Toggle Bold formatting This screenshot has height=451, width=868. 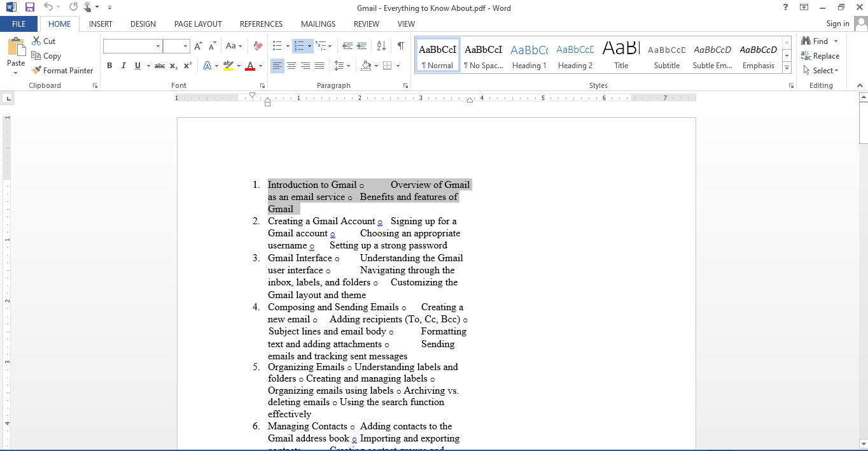click(x=109, y=66)
